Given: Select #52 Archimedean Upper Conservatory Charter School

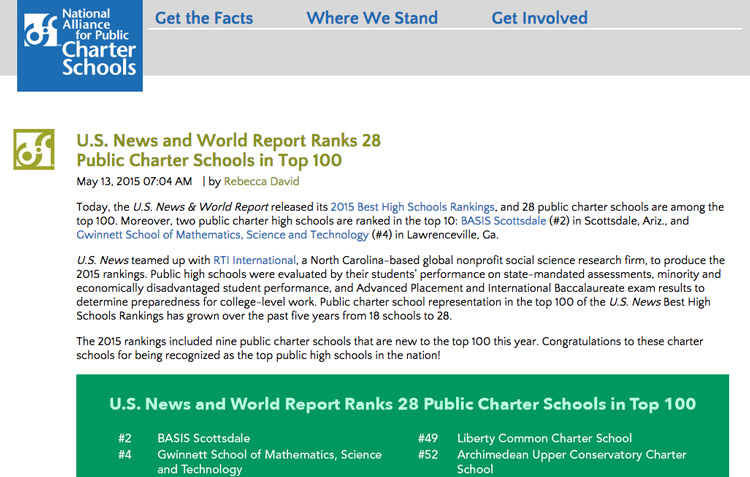Looking at the screenshot, I should pyautogui.click(x=552, y=461).
